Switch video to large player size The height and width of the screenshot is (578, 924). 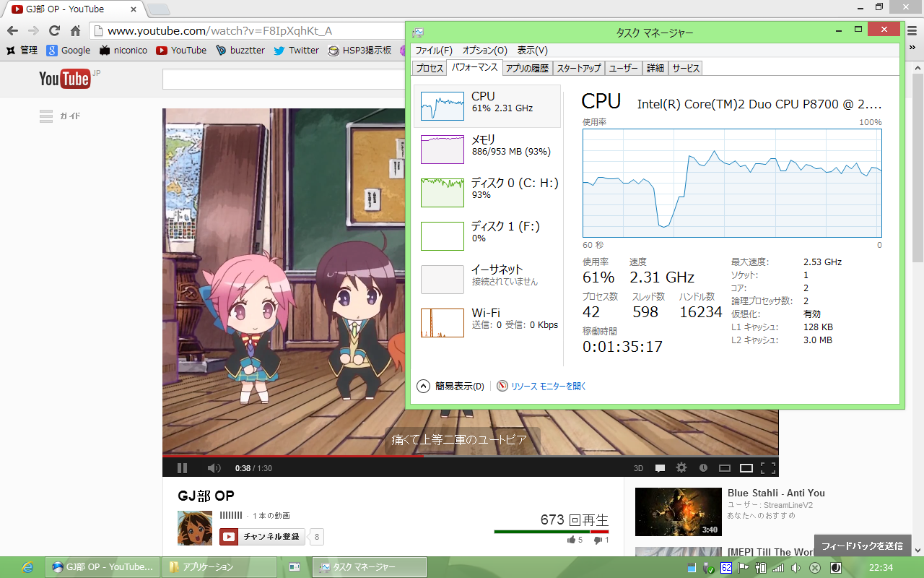tap(746, 468)
